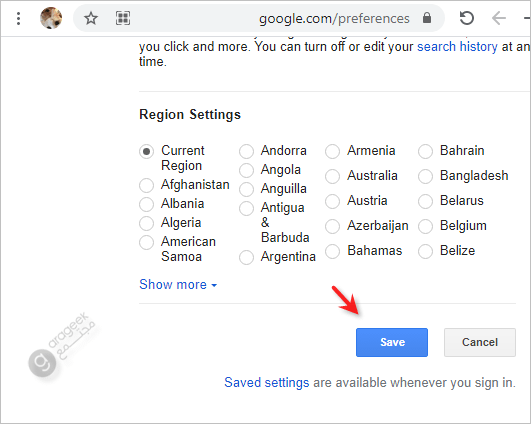Go back using the arrow icon
Image resolution: width=531 pixels, height=424 pixels.
click(499, 18)
